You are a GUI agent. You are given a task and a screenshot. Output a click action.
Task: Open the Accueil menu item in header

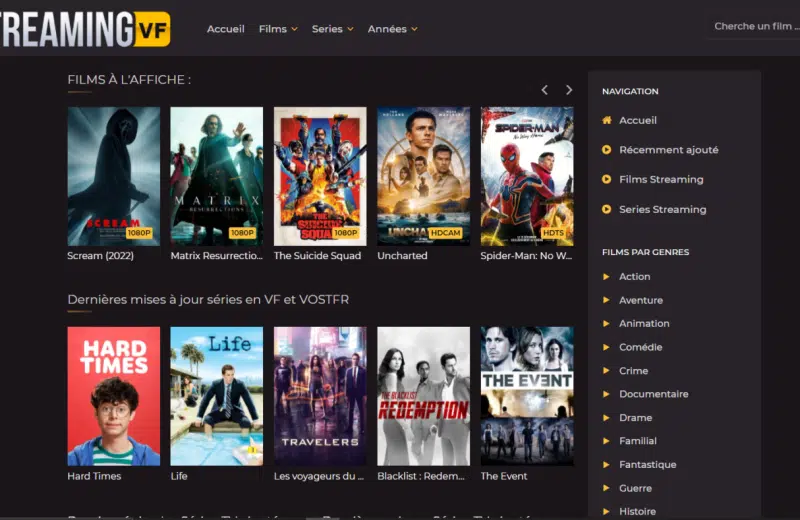click(226, 29)
